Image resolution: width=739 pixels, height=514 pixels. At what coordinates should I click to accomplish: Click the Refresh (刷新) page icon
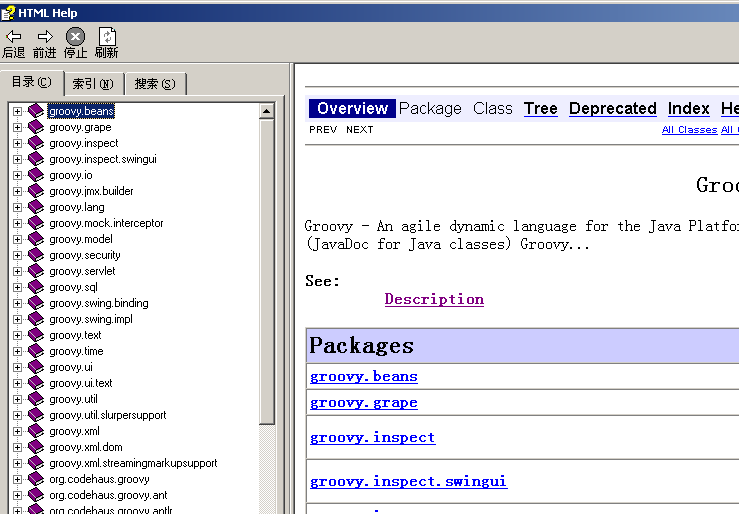tap(107, 36)
